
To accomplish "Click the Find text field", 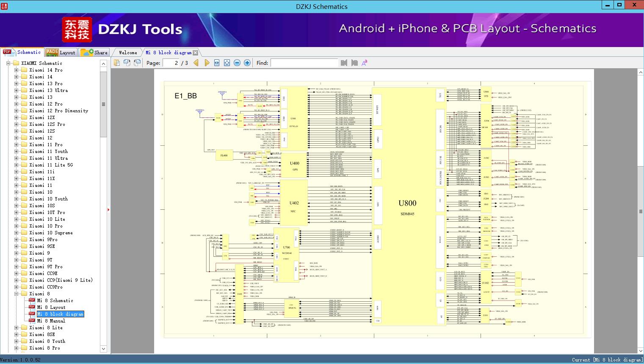I will (x=304, y=63).
